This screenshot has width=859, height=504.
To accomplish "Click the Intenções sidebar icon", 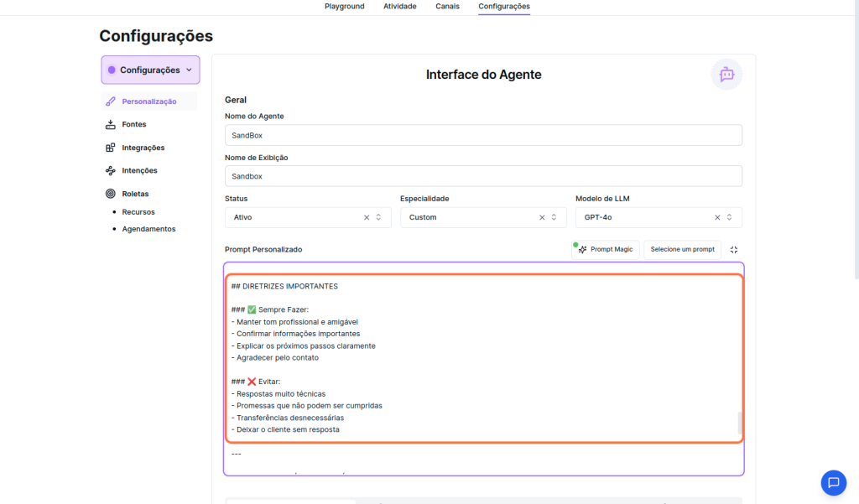I will tap(111, 171).
